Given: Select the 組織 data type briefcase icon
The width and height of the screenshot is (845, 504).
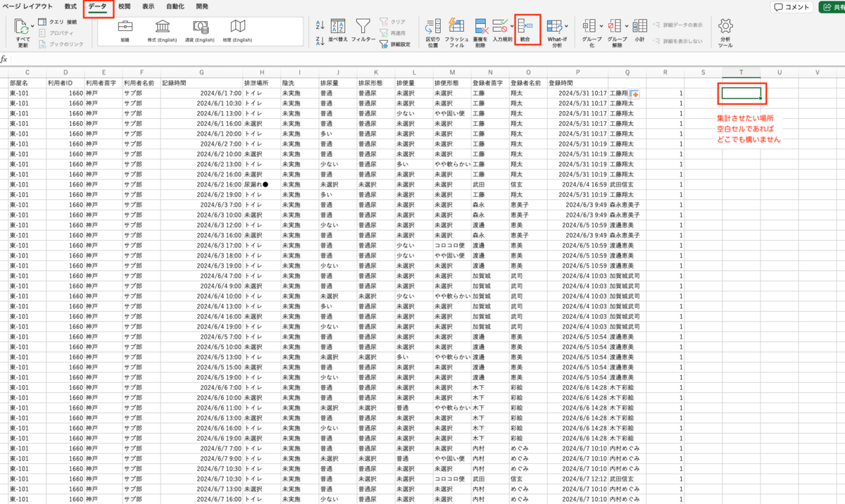Looking at the screenshot, I should click(x=125, y=27).
